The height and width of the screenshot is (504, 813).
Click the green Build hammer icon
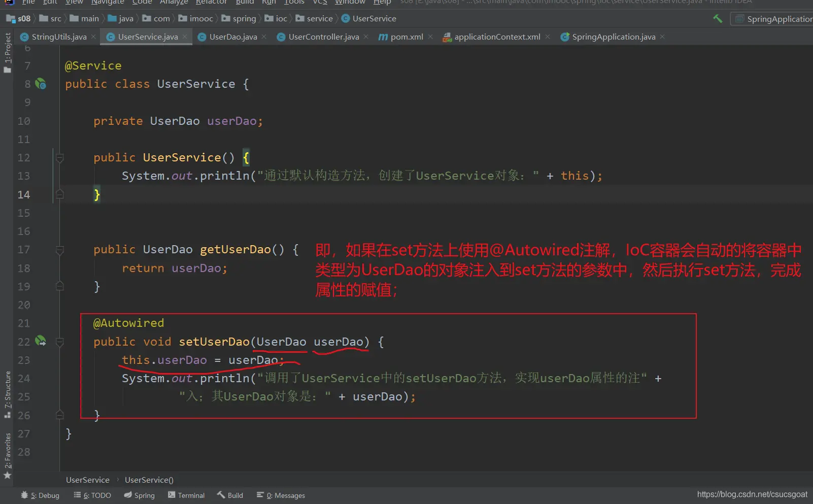point(718,19)
